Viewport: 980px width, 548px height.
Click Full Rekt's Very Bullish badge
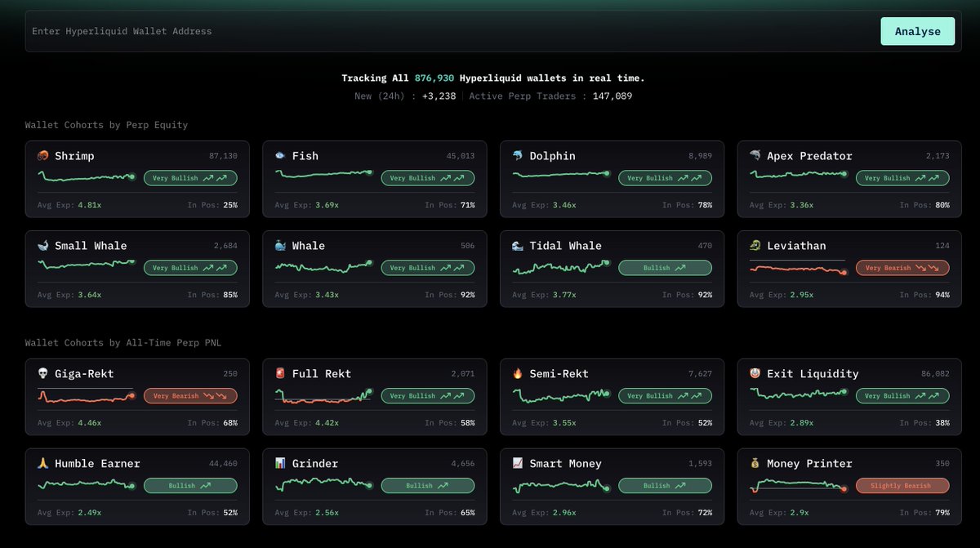click(x=428, y=396)
